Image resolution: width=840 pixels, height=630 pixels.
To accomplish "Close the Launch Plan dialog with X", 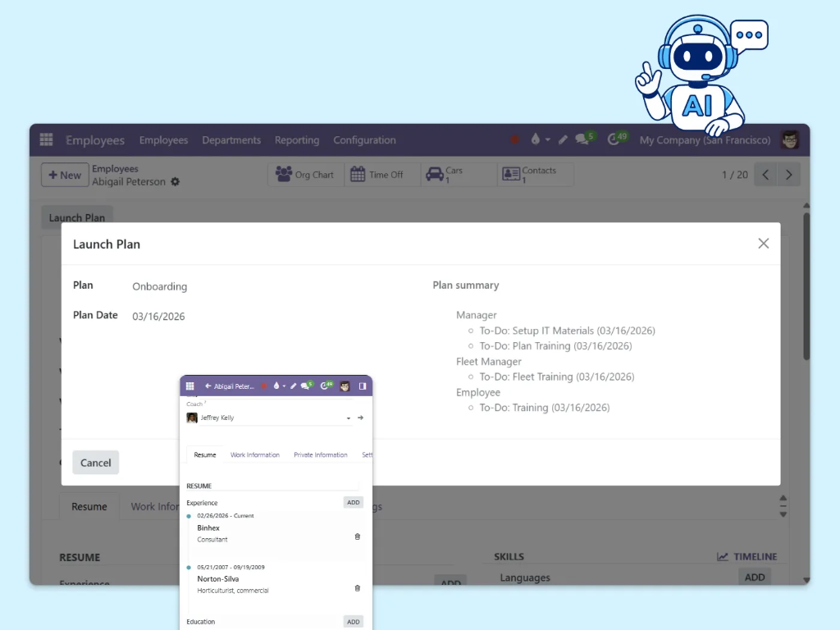I will [x=763, y=244].
